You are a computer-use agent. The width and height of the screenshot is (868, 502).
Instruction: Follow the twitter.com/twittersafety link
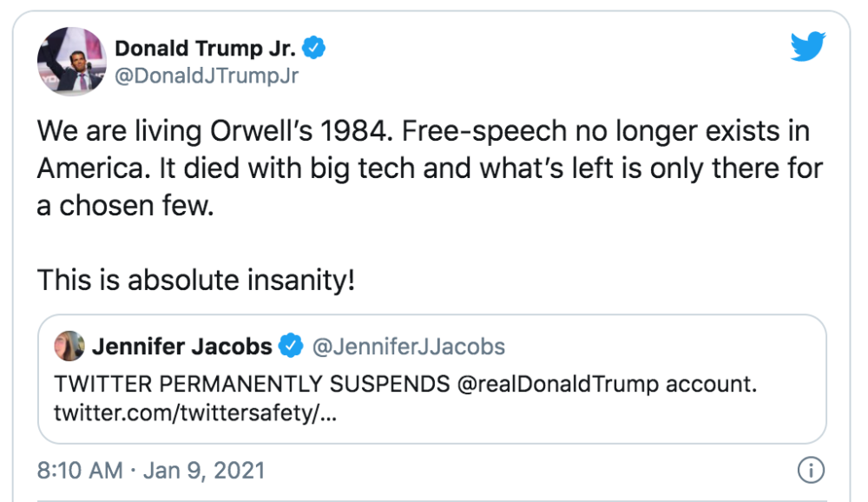coord(194,413)
